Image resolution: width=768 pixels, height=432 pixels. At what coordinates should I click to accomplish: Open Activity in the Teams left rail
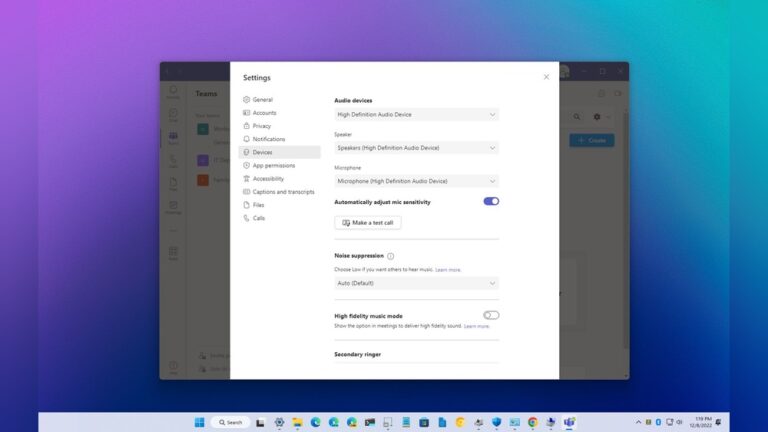(173, 92)
